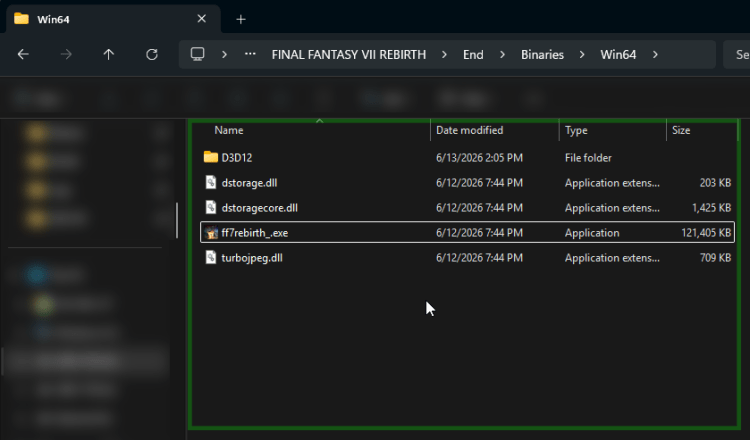Sort by Type column header
750x440 pixels.
coord(576,130)
